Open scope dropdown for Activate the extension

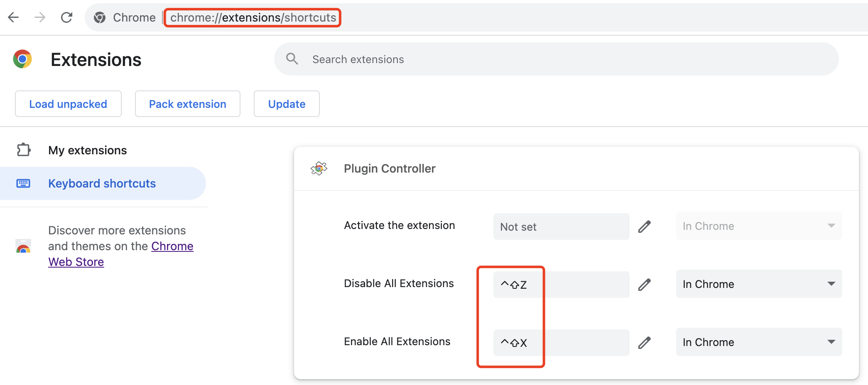759,226
